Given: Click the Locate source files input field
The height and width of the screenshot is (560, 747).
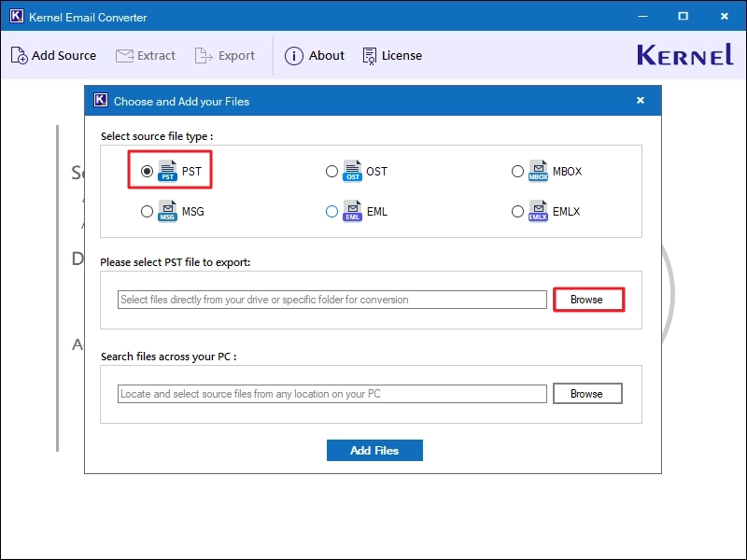Looking at the screenshot, I should (332, 394).
